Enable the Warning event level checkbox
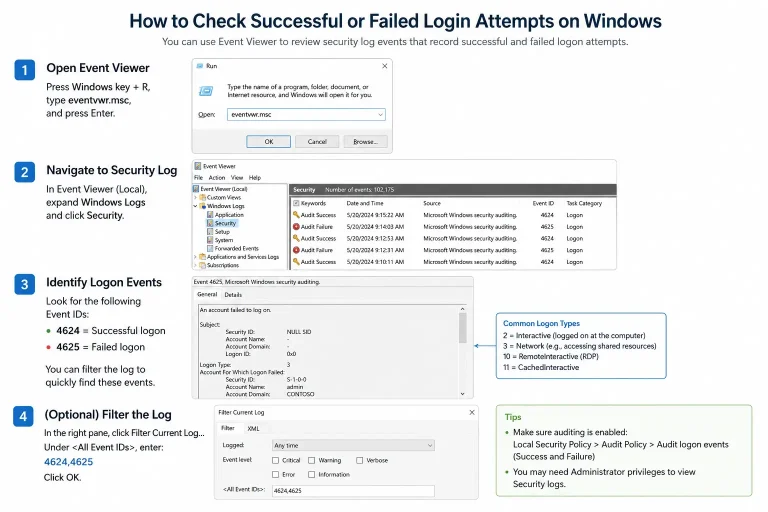This screenshot has width=768, height=512. click(312, 461)
